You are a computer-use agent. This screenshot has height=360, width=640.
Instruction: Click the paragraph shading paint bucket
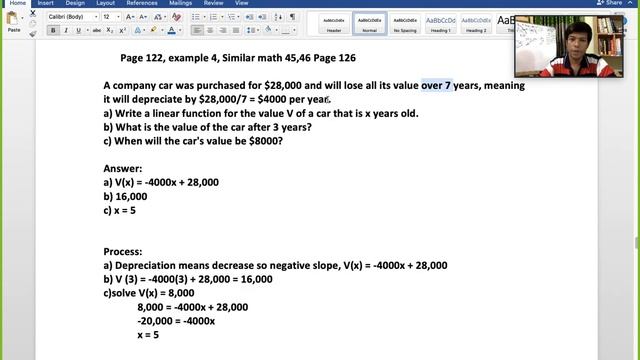(x=268, y=29)
